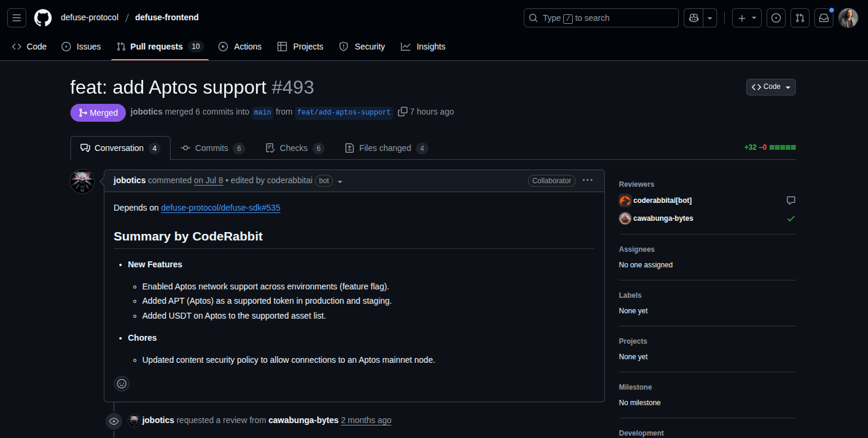Select the Conversation tab
The width and height of the screenshot is (868, 438).
point(121,148)
